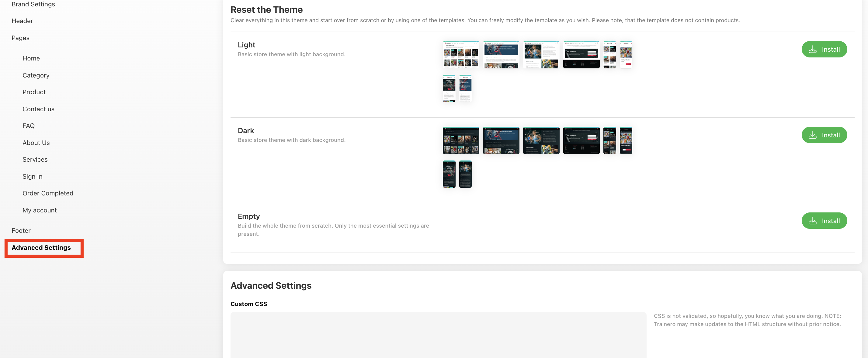The width and height of the screenshot is (868, 358).
Task: Open second Dark theme preview with Best Deal banner
Action: click(x=501, y=140)
